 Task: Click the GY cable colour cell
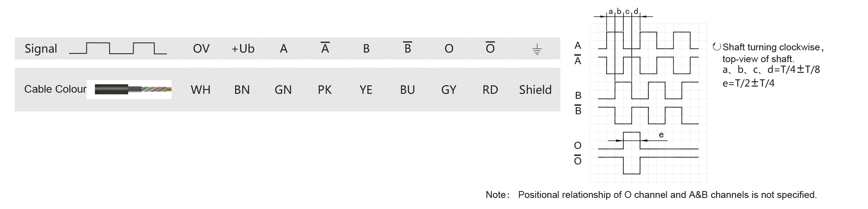(449, 90)
